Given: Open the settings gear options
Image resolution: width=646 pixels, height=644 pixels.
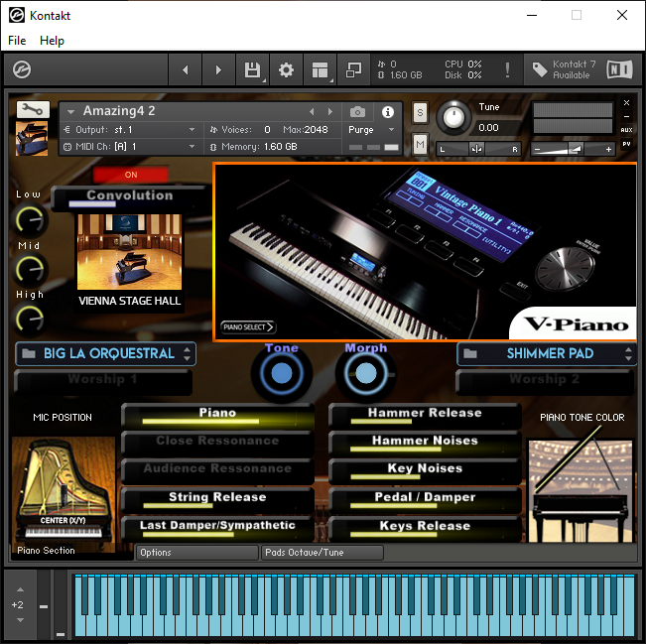Looking at the screenshot, I should coord(286,69).
